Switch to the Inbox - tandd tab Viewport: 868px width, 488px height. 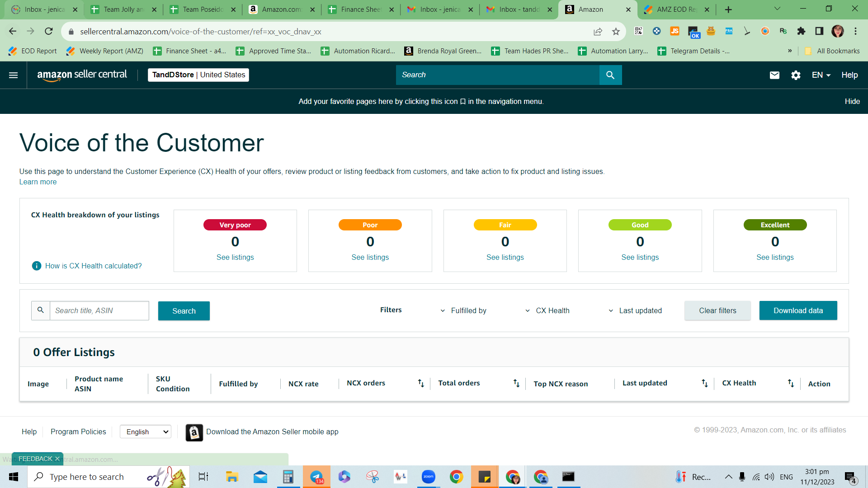[x=519, y=9]
